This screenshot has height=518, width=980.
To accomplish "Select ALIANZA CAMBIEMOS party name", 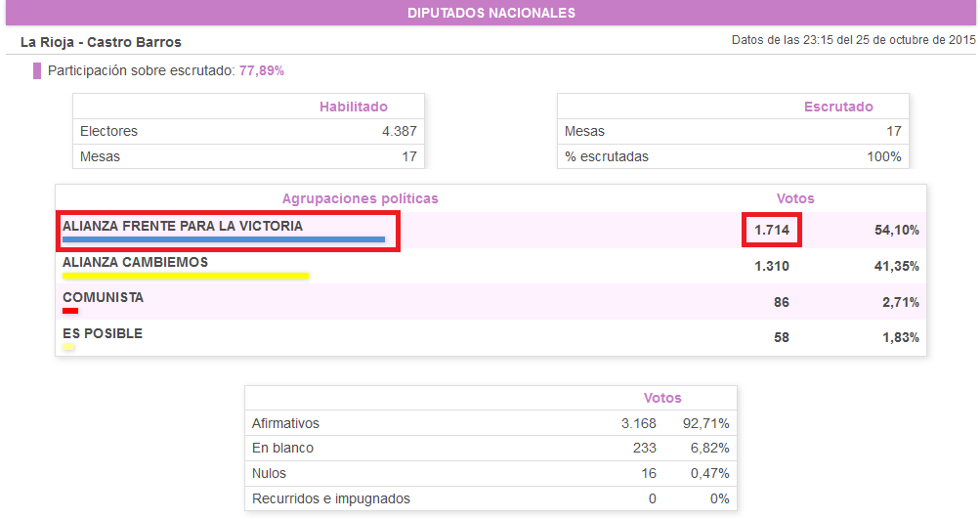I will coord(135,262).
